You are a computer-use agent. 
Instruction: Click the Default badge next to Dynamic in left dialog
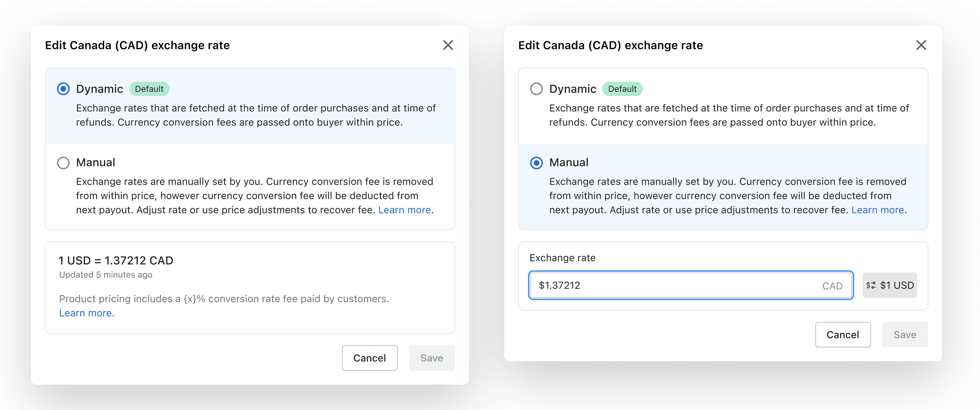(x=149, y=88)
